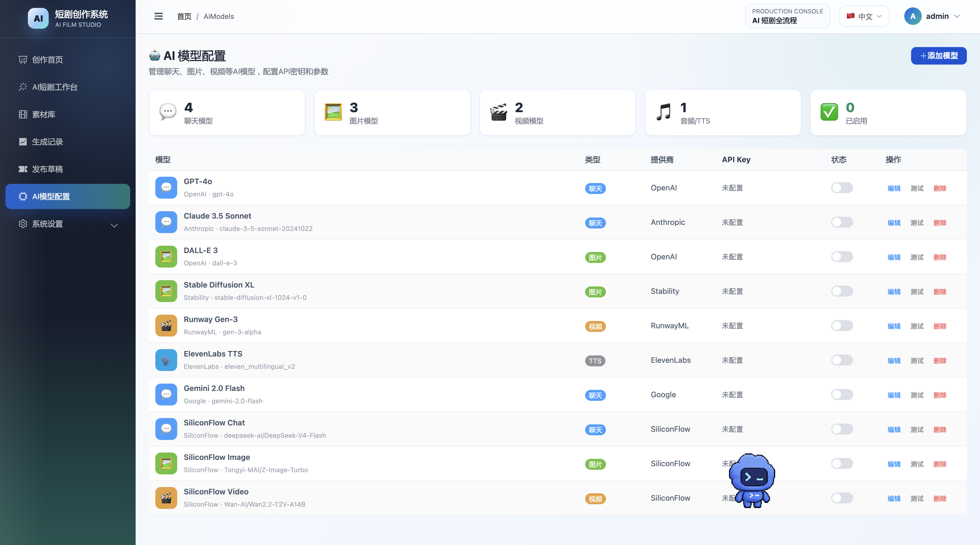
Task: Click the enabled green checkmark card icon
Action: tap(829, 112)
